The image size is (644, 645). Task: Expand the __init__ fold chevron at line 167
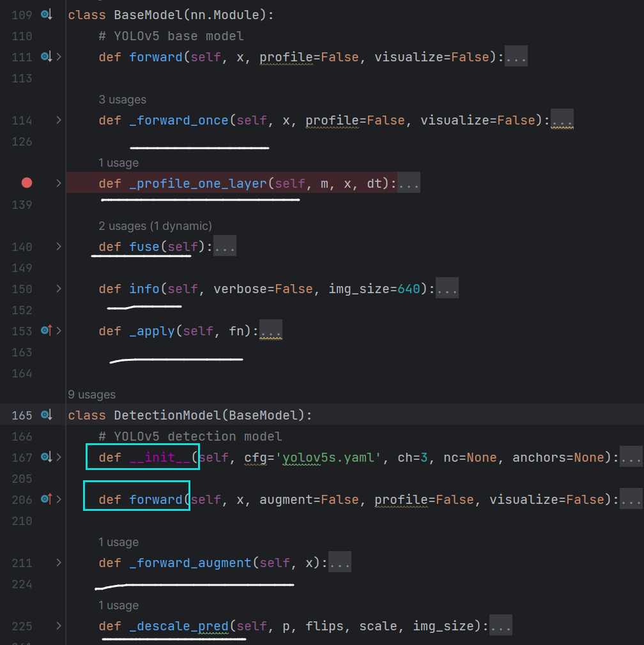click(x=59, y=457)
